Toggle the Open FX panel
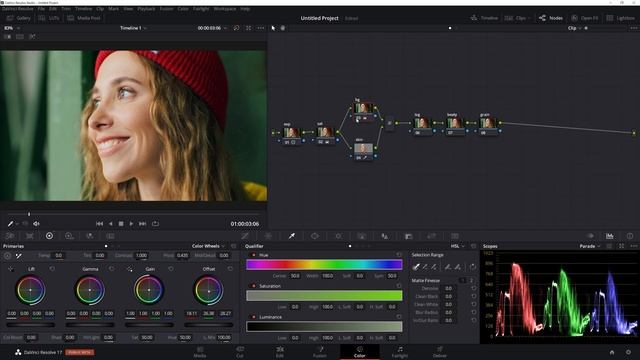Image resolution: width=640 pixels, height=360 pixels. click(584, 18)
